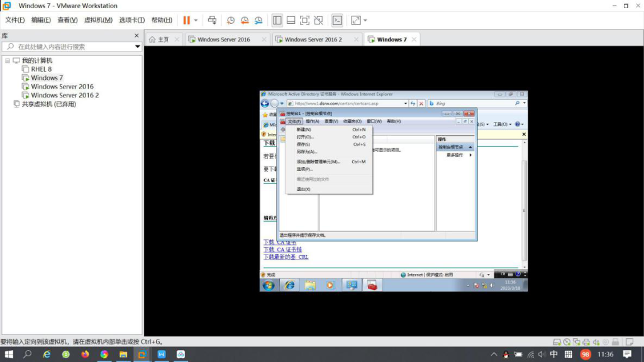The height and width of the screenshot is (362, 644).
Task: Choose 选项(P)... from the file menu
Action: [x=330, y=169]
